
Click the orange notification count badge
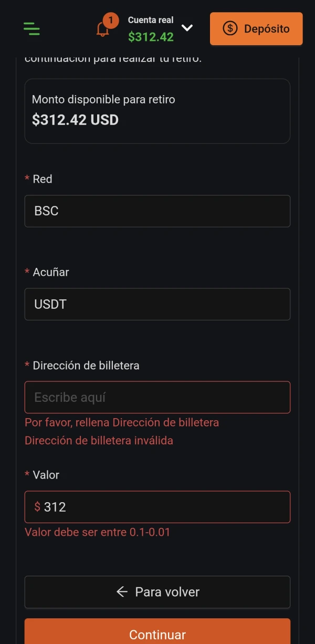[110, 20]
